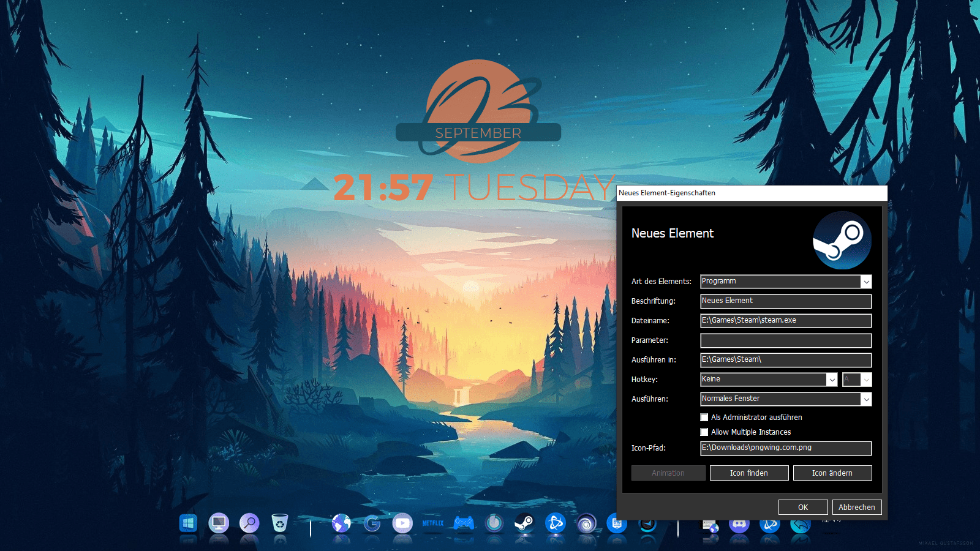Confirm dialog with OK button
Image resolution: width=980 pixels, height=551 pixels.
point(802,508)
